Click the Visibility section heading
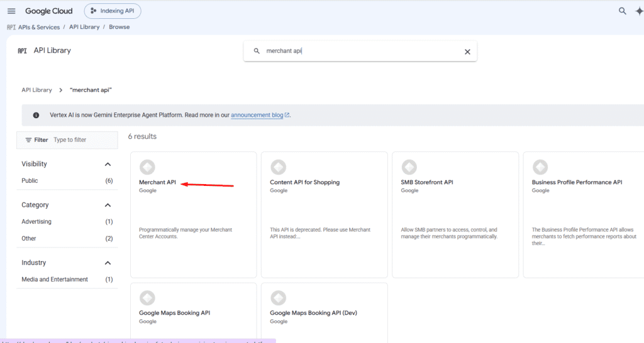The image size is (644, 343). [x=34, y=164]
